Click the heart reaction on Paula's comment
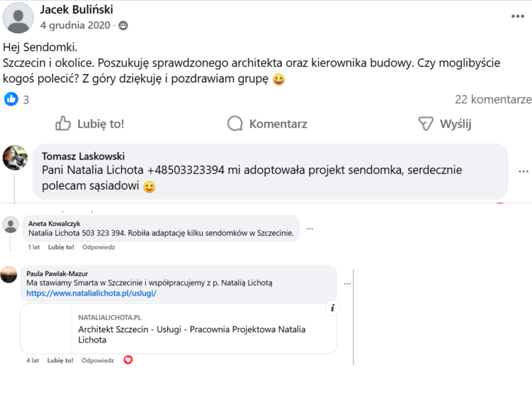 tap(126, 360)
